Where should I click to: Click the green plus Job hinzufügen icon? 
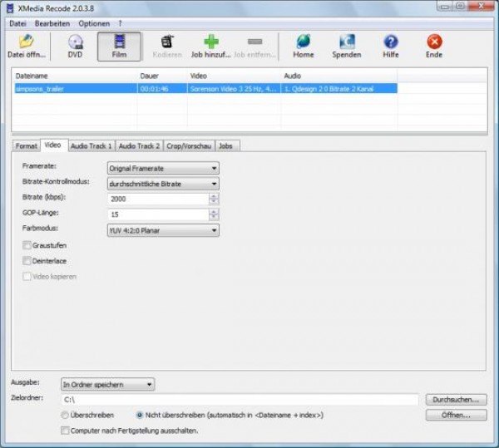[x=210, y=42]
